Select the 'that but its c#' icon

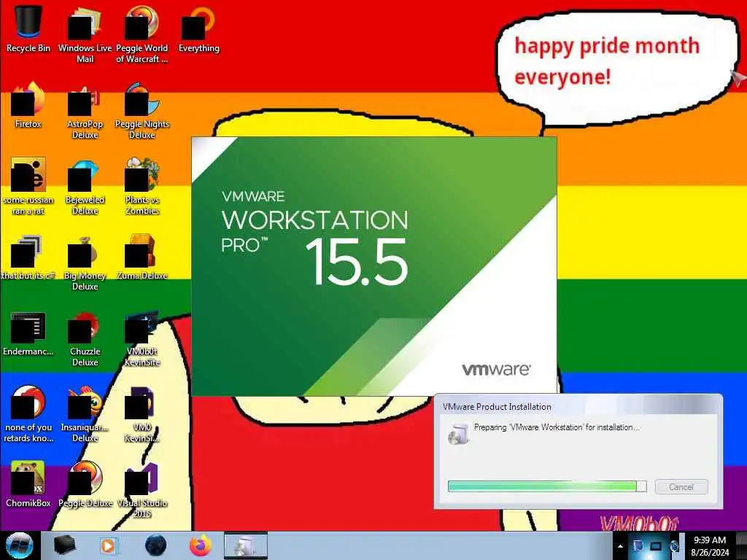pyautogui.click(x=28, y=256)
